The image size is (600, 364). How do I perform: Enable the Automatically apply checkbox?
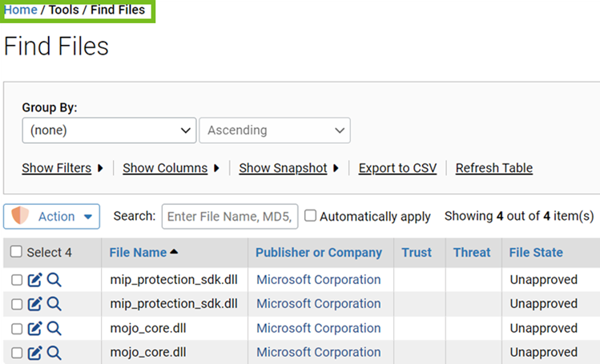point(311,216)
